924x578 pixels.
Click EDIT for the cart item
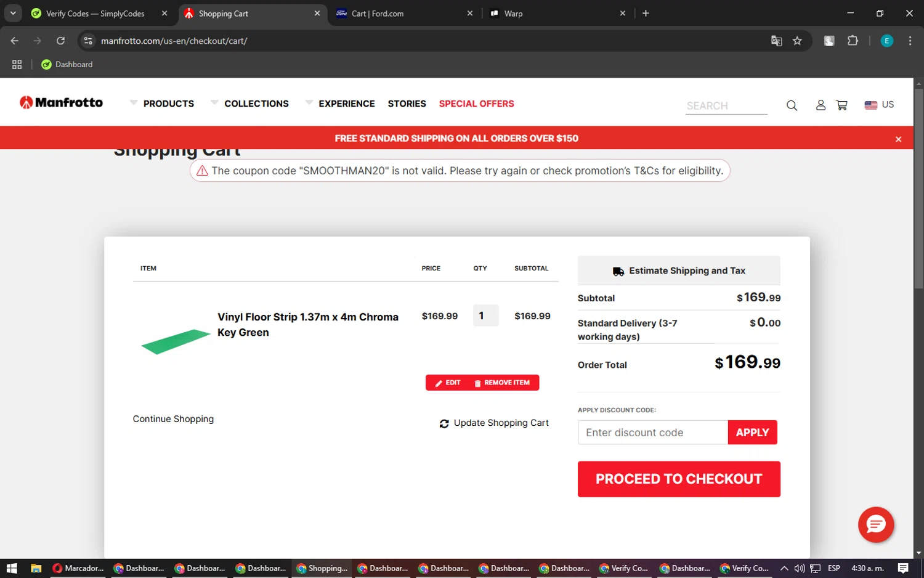click(448, 383)
